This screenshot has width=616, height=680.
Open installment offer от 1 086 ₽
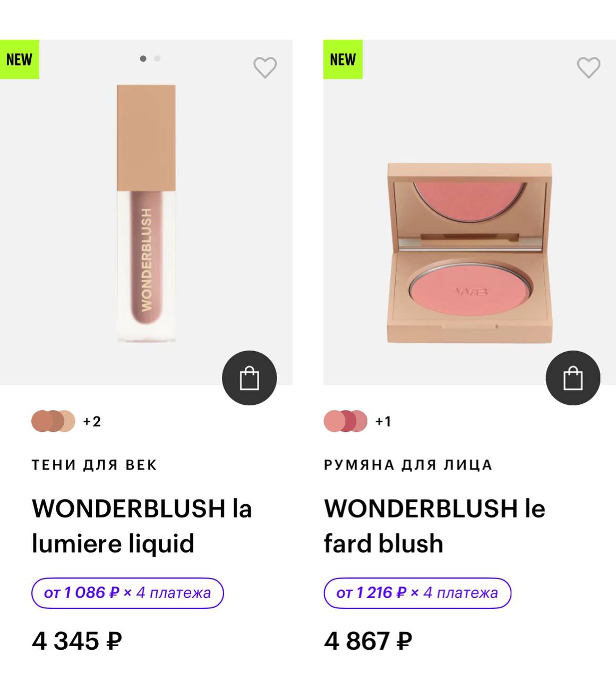pos(127,593)
